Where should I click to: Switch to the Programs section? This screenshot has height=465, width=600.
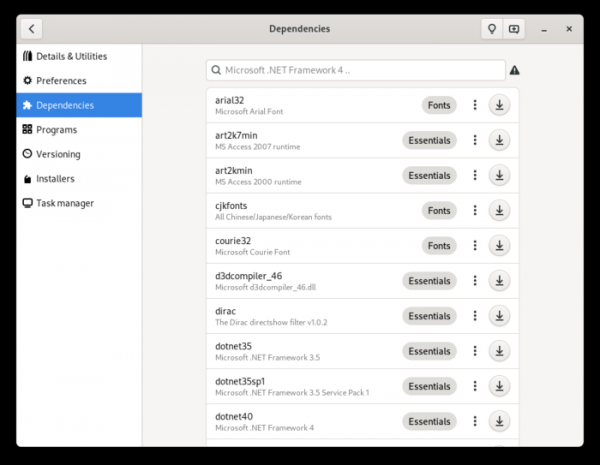(56, 130)
